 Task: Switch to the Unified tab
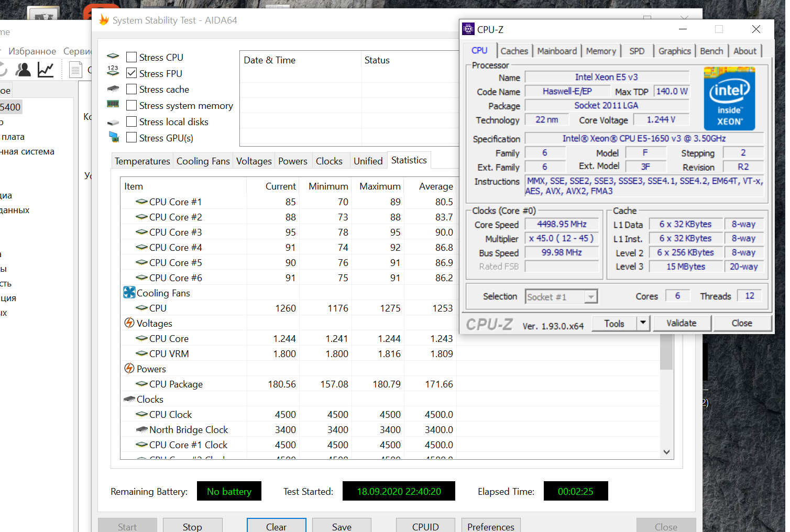coord(368,161)
